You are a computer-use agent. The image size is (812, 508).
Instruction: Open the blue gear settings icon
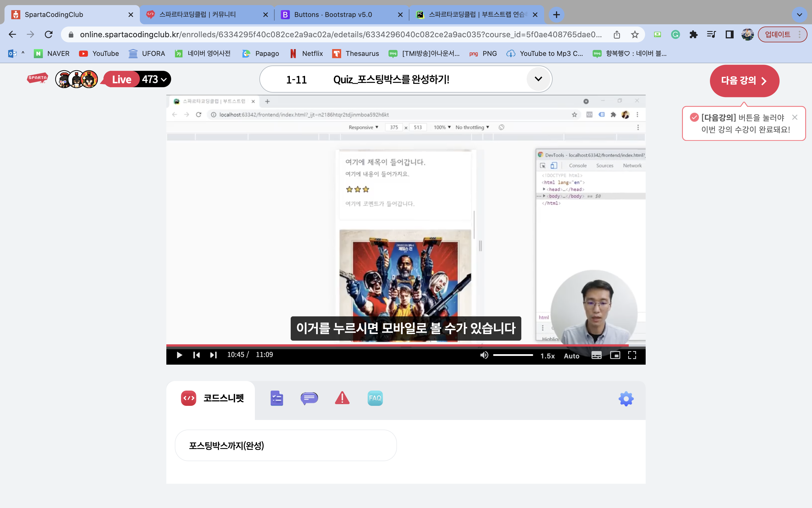pos(626,399)
